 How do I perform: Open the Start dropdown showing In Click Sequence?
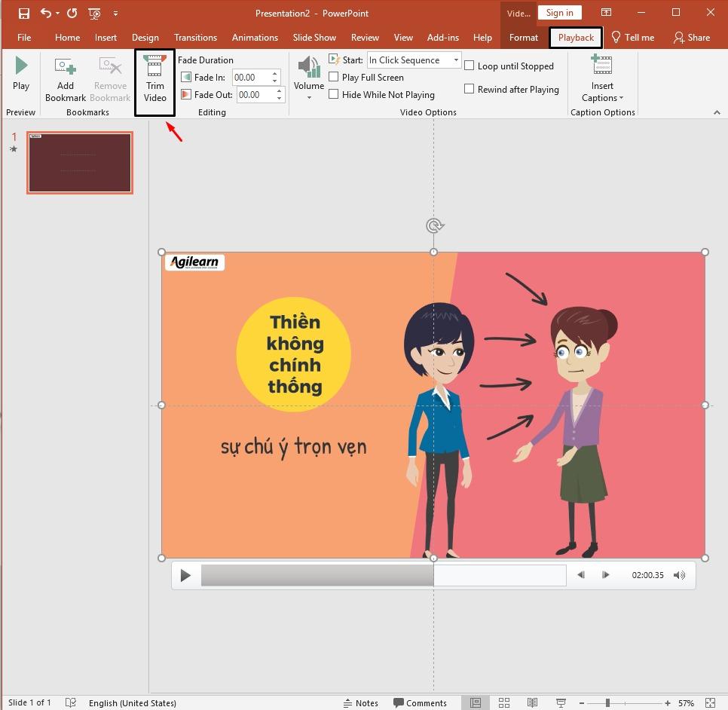[x=413, y=60]
